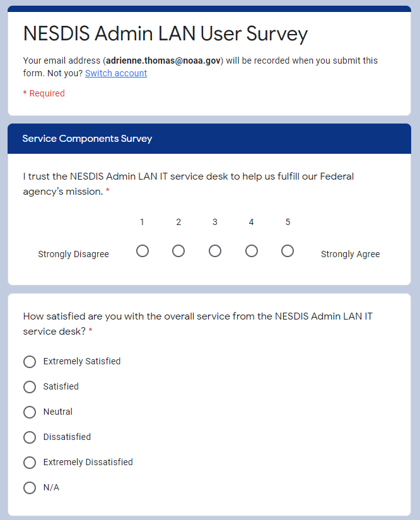
Task: Select rating 1 radio on trust scale
Action: [143, 251]
